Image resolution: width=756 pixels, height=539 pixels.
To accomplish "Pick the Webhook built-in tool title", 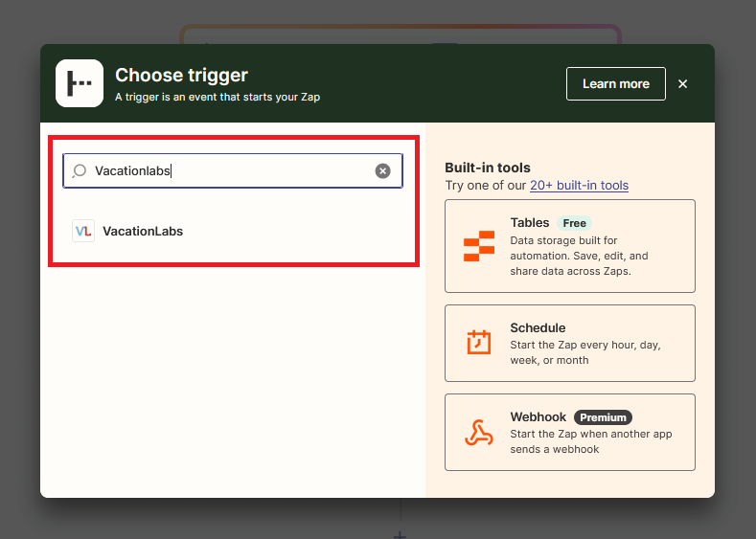I will [x=538, y=417].
